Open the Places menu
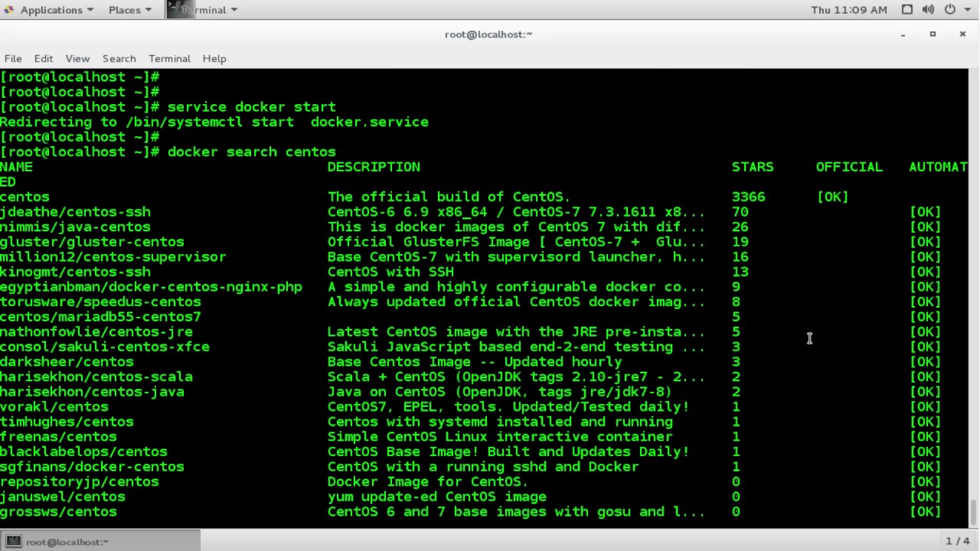 (x=129, y=10)
